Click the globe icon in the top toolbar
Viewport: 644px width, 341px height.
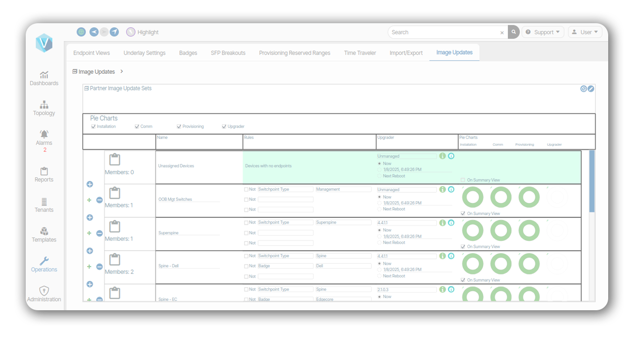[81, 32]
